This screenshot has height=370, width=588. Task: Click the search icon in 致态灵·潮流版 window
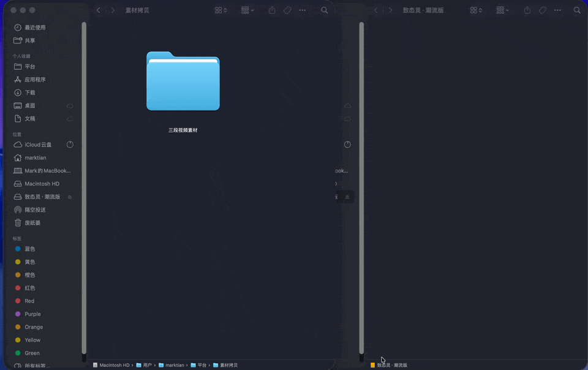pos(577,10)
